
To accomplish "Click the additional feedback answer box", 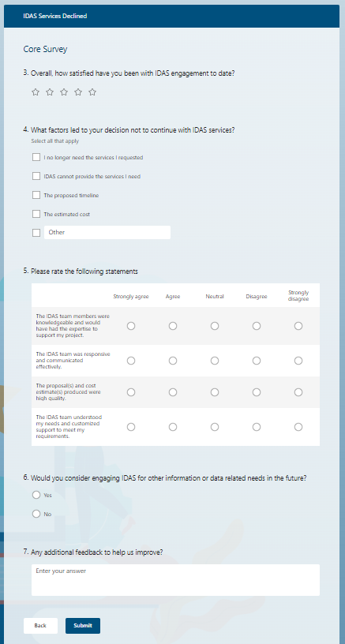I will click(x=175, y=580).
